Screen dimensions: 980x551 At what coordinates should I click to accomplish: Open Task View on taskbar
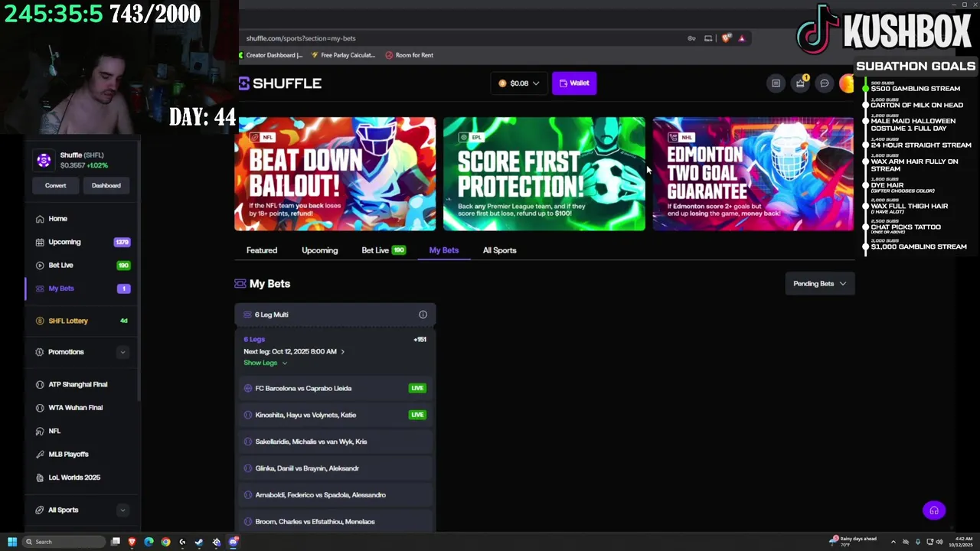tap(116, 542)
